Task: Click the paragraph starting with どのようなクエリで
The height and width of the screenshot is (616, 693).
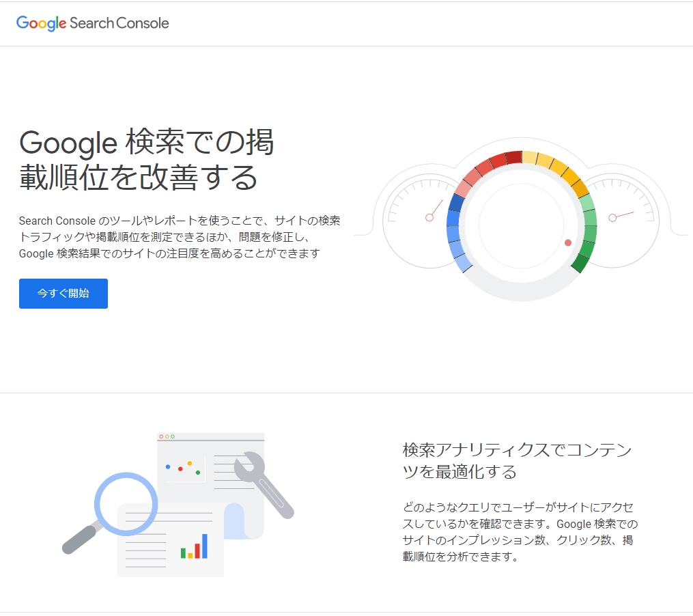Action: tap(520, 532)
